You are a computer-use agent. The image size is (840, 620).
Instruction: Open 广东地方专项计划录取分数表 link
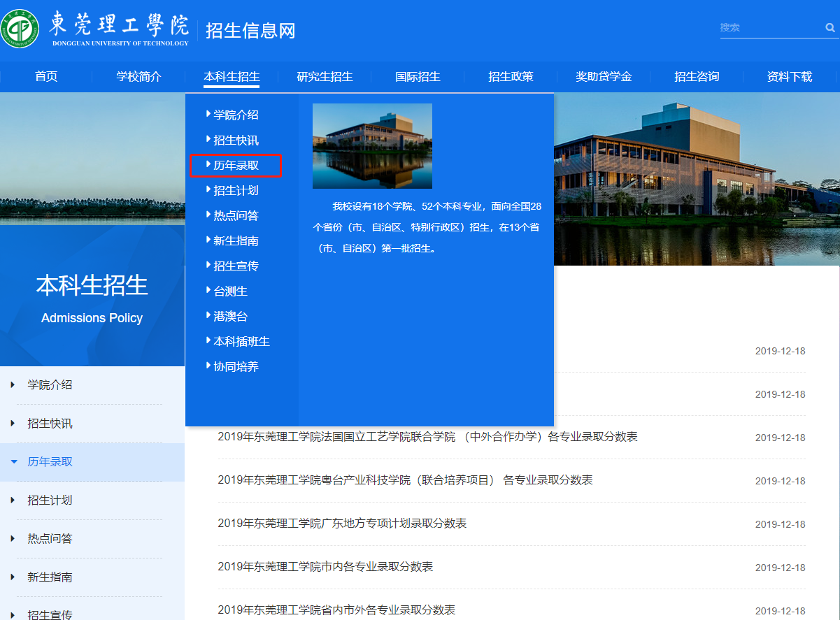point(342,524)
